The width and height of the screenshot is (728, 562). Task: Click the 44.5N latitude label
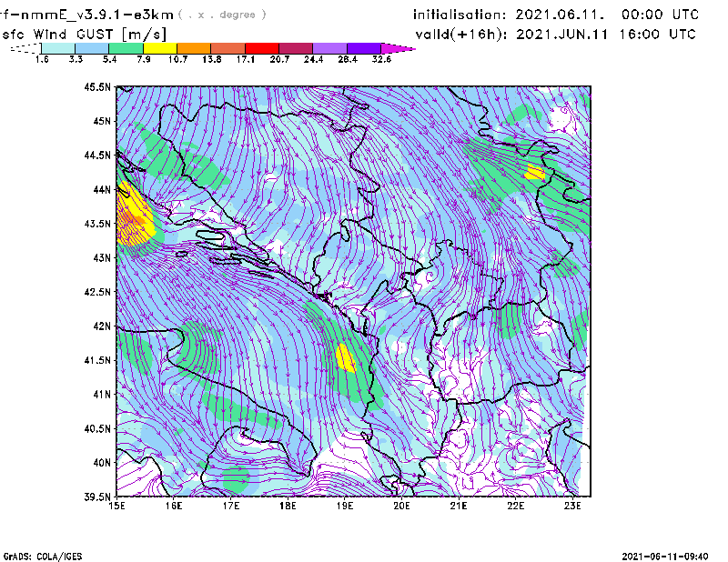(97, 156)
